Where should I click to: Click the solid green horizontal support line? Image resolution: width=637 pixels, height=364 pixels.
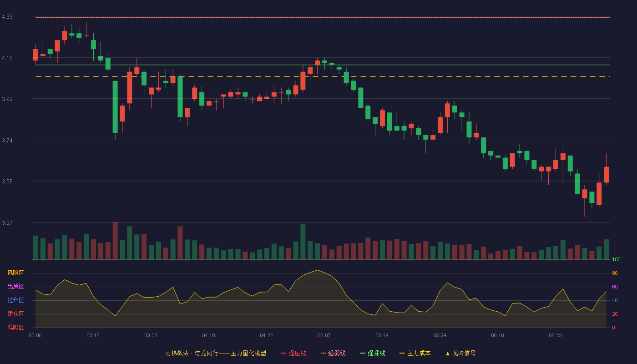click(323, 65)
